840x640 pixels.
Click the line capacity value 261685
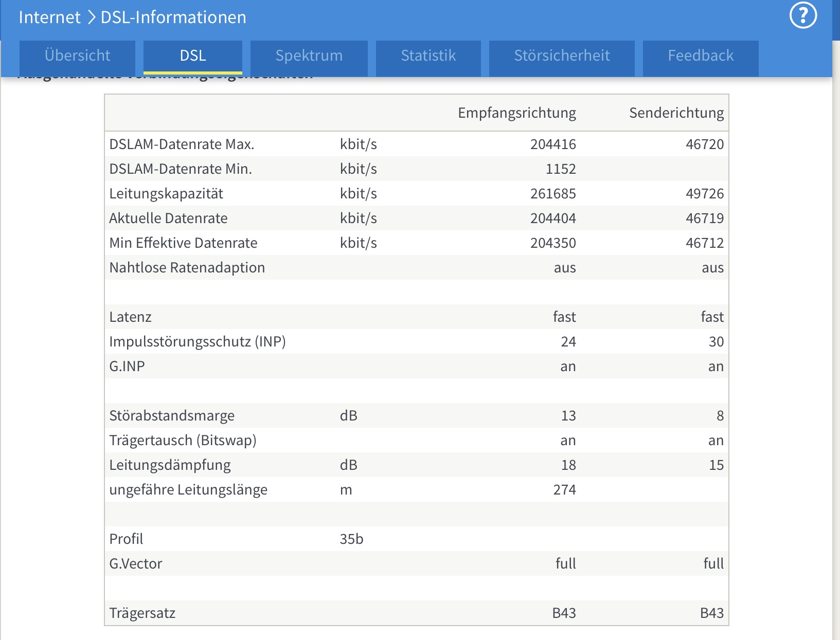pyautogui.click(x=553, y=194)
